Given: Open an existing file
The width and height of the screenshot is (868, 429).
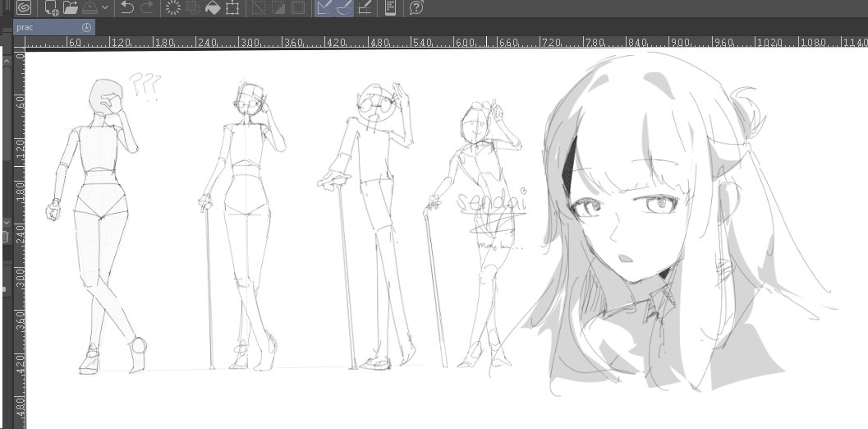Looking at the screenshot, I should [x=71, y=7].
